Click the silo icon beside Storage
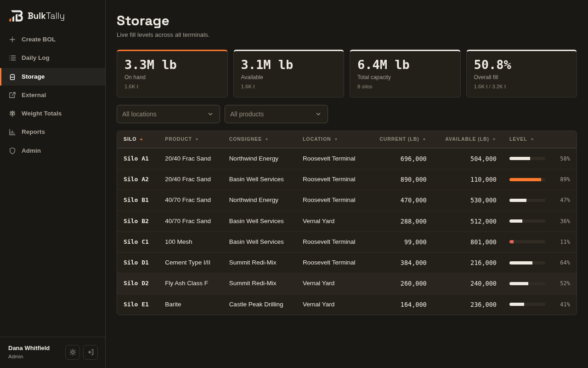588x368 pixels. (12, 77)
